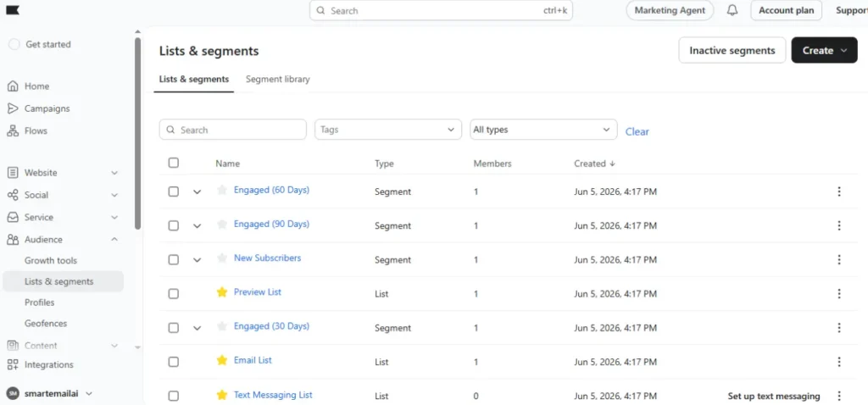Select Lists & segments in sidebar
Screen dimensions: 868x405
click(x=63, y=281)
